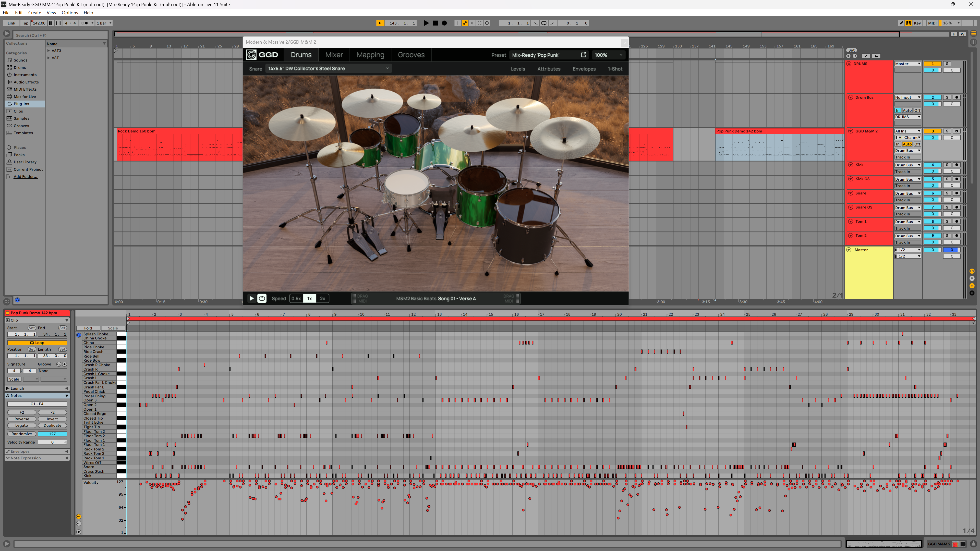This screenshot has width=980, height=551.
Task: Open the quantization 1 Bar dropdown
Action: tap(104, 23)
